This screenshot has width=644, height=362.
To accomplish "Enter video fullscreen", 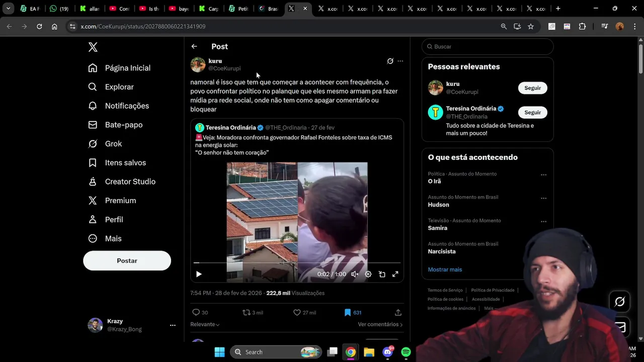I will click(395, 274).
